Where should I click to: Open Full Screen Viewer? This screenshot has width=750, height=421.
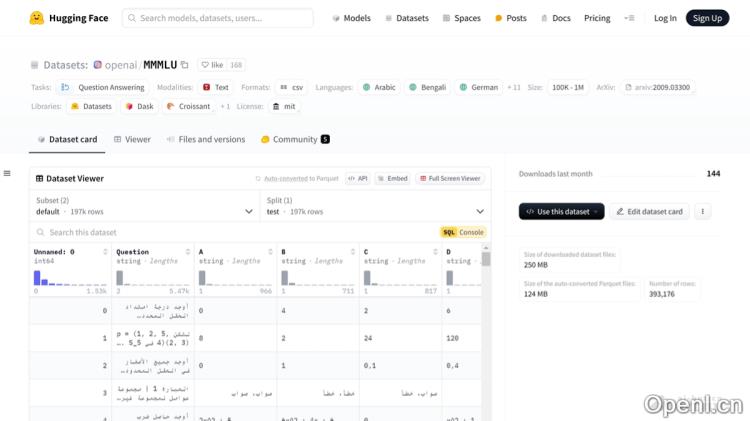[x=450, y=179]
